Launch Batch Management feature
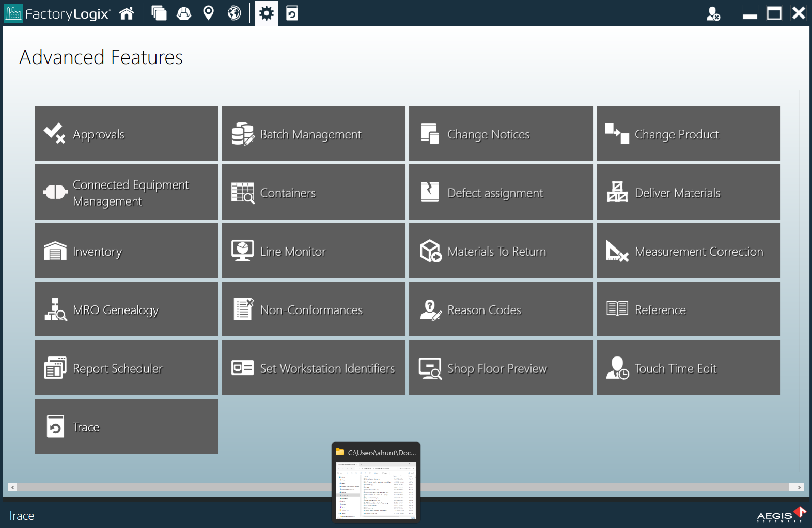Screen dimensions: 812x528 pos(314,134)
